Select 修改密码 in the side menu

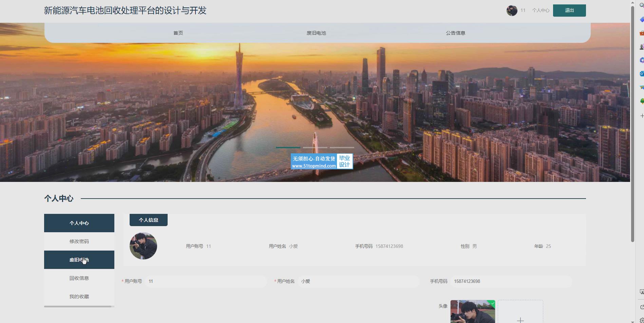coord(79,241)
